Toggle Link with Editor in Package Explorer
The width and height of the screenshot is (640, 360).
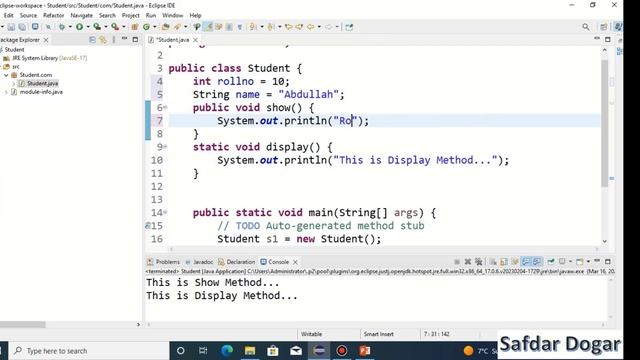(103, 40)
